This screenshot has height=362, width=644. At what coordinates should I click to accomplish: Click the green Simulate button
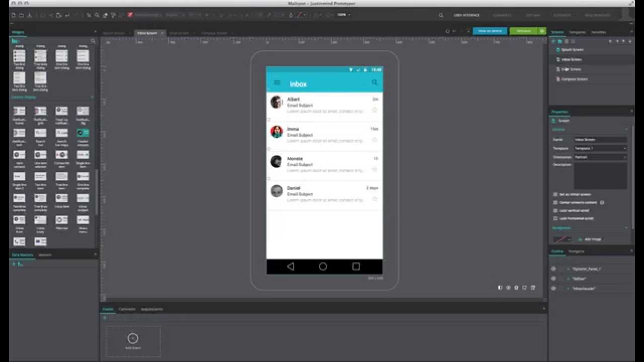(524, 31)
